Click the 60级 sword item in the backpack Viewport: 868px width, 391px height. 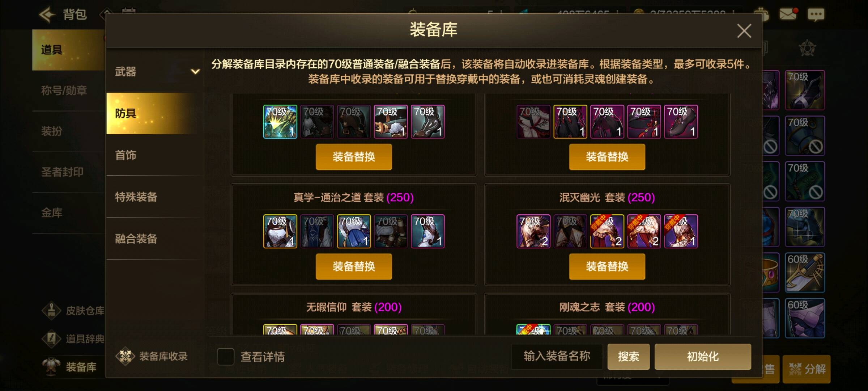click(805, 273)
